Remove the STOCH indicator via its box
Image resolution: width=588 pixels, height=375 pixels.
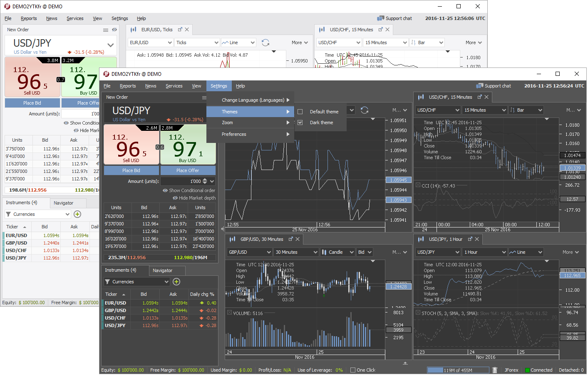pyautogui.click(x=418, y=312)
